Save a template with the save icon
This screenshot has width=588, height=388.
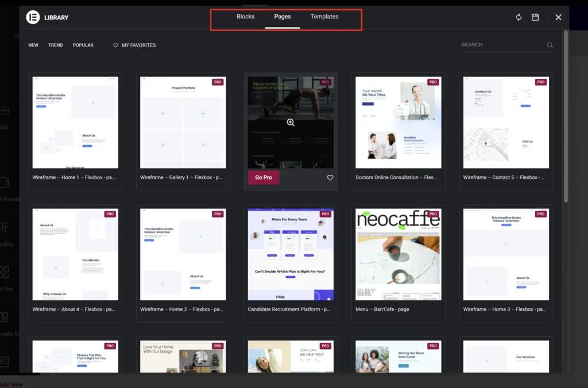(x=535, y=17)
